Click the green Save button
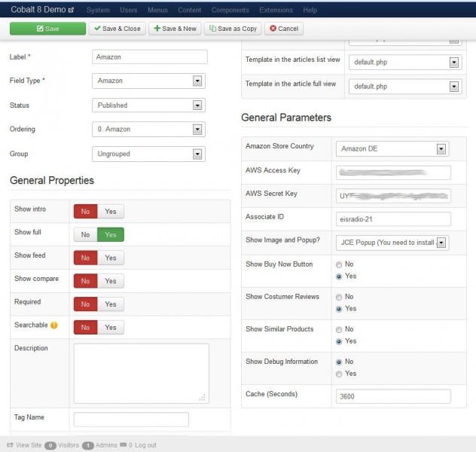This screenshot has height=452, width=476. point(47,29)
